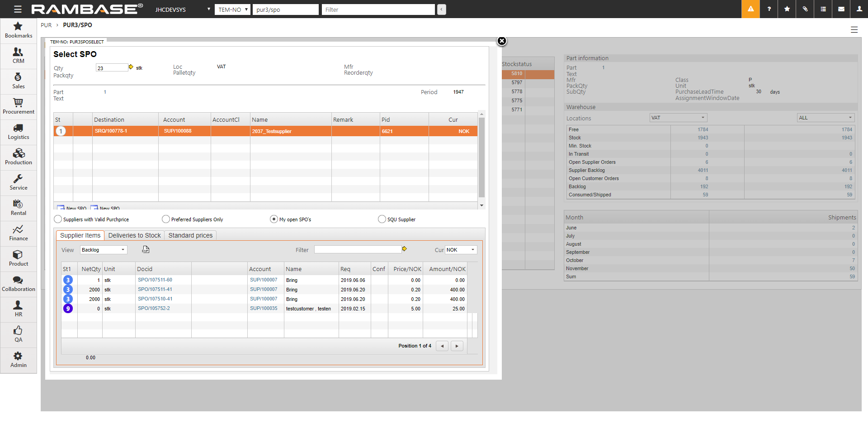
Task: Choose the SQU Supplier radio button
Action: click(x=382, y=219)
